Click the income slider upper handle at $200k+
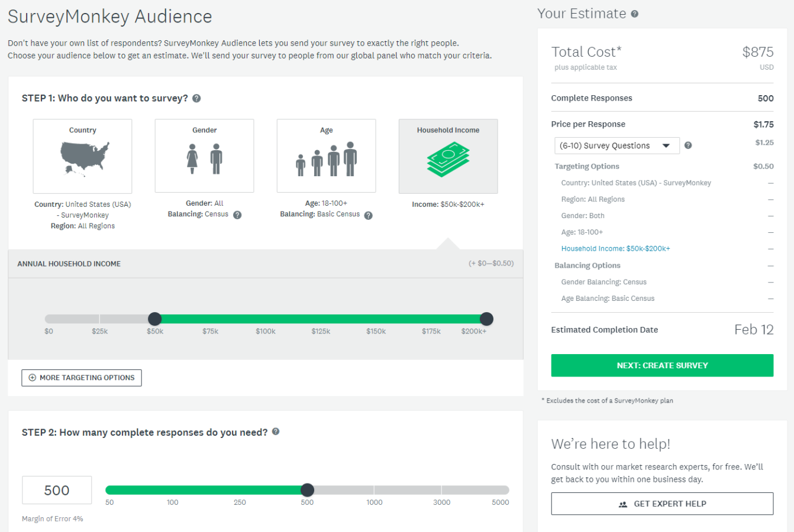 [486, 319]
